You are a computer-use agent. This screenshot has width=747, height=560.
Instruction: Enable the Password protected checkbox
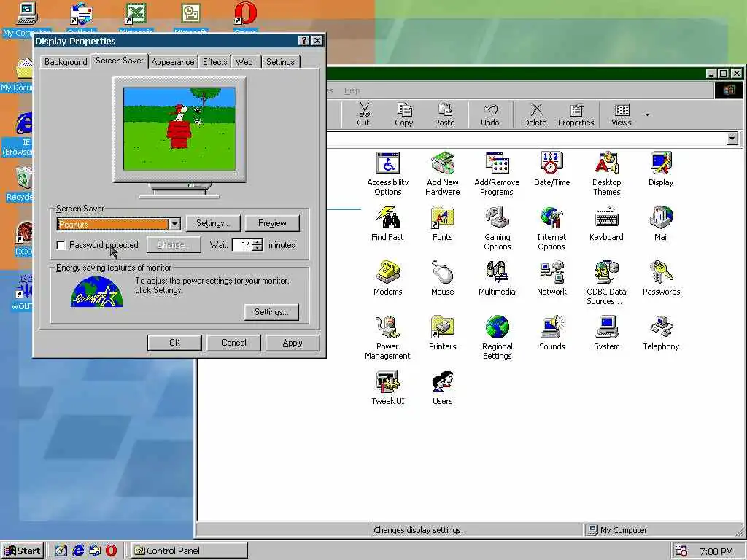pos(61,245)
